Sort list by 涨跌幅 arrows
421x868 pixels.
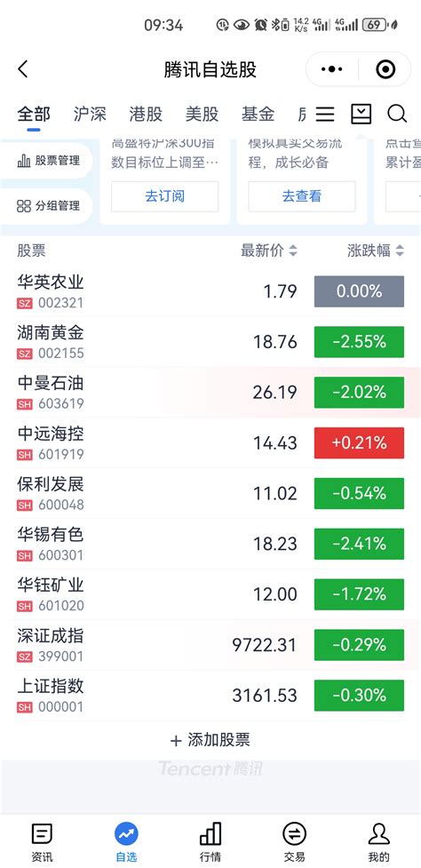[400, 251]
